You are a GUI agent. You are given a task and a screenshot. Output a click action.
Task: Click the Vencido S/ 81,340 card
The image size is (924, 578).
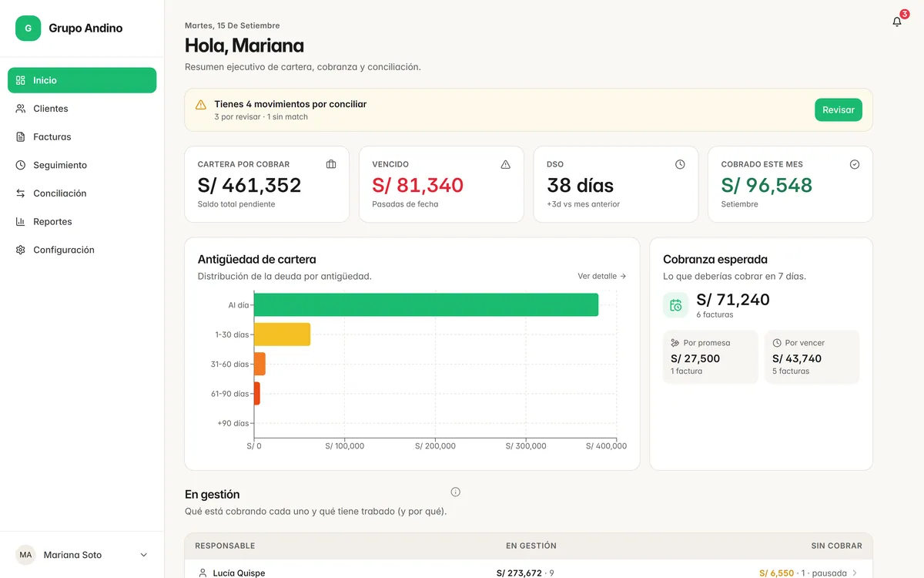[x=441, y=184]
